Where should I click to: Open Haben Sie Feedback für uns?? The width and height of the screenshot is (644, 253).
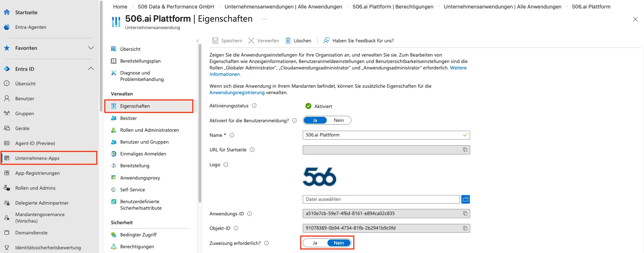(359, 41)
